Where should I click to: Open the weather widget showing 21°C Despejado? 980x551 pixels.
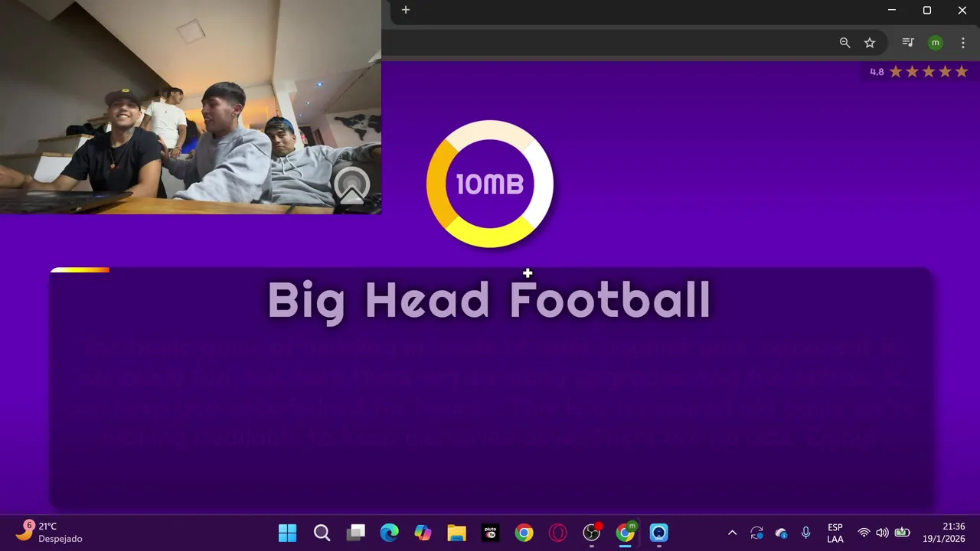(x=51, y=533)
